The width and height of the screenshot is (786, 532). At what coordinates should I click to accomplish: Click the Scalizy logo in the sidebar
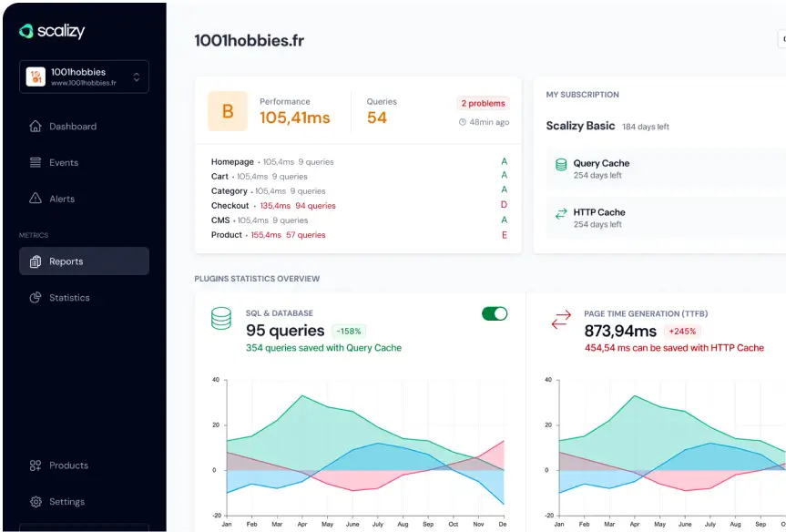point(52,31)
